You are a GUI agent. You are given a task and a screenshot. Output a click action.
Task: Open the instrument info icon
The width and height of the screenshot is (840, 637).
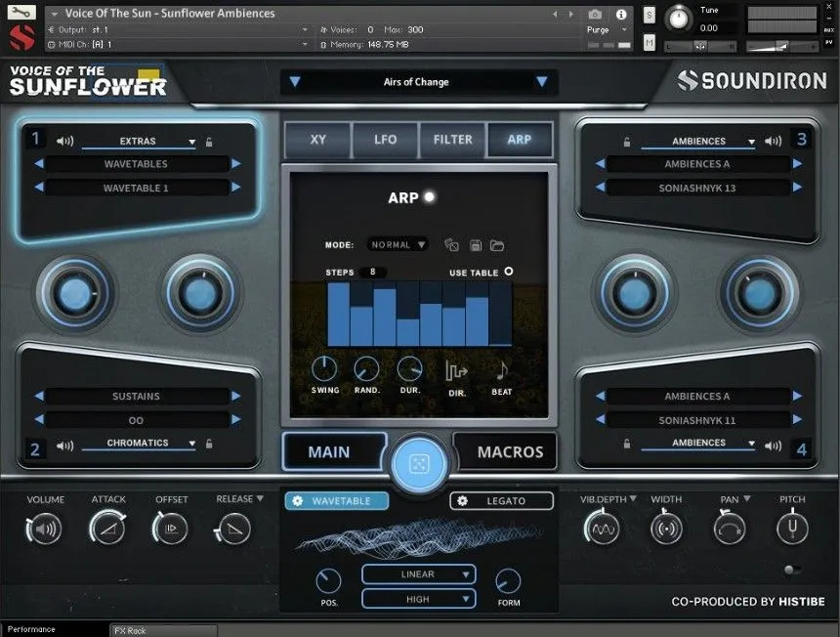621,14
